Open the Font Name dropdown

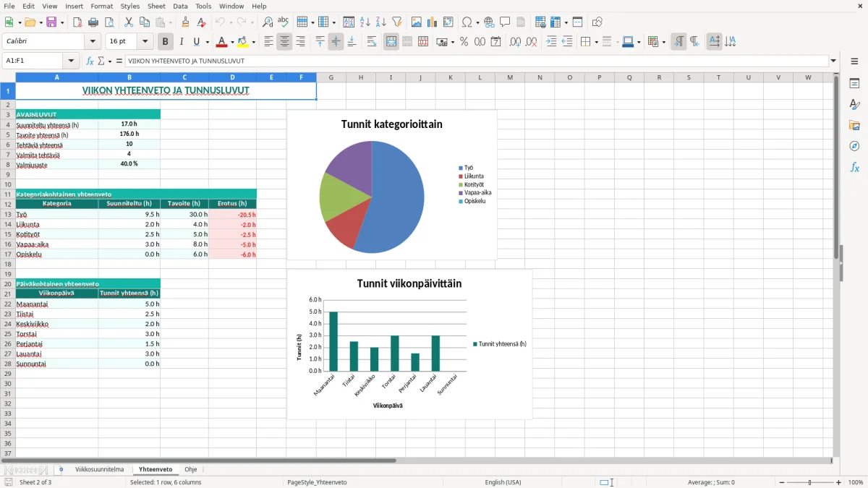93,42
